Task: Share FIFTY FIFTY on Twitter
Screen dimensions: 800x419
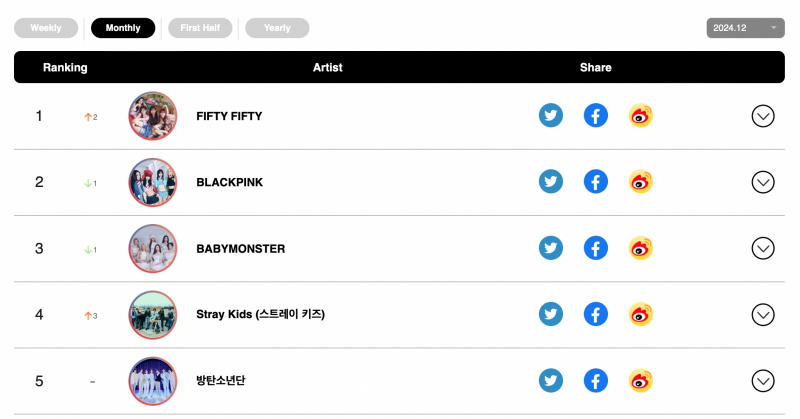Action: pyautogui.click(x=551, y=116)
